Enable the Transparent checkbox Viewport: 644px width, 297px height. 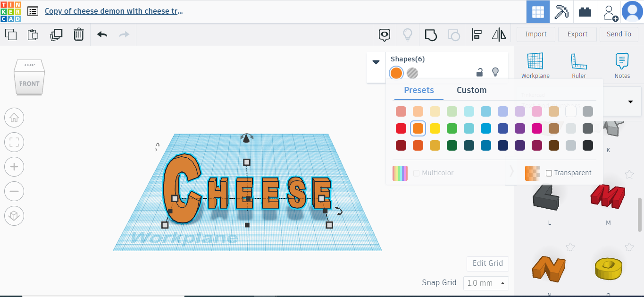click(549, 173)
